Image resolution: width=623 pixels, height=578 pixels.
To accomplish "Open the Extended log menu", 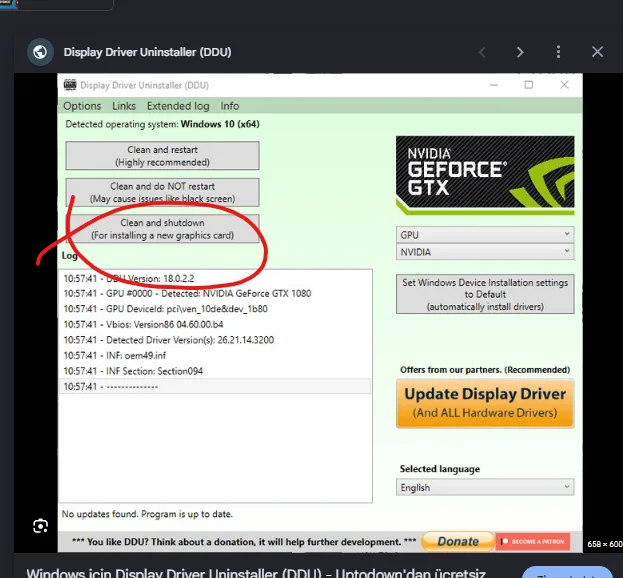I will (178, 106).
